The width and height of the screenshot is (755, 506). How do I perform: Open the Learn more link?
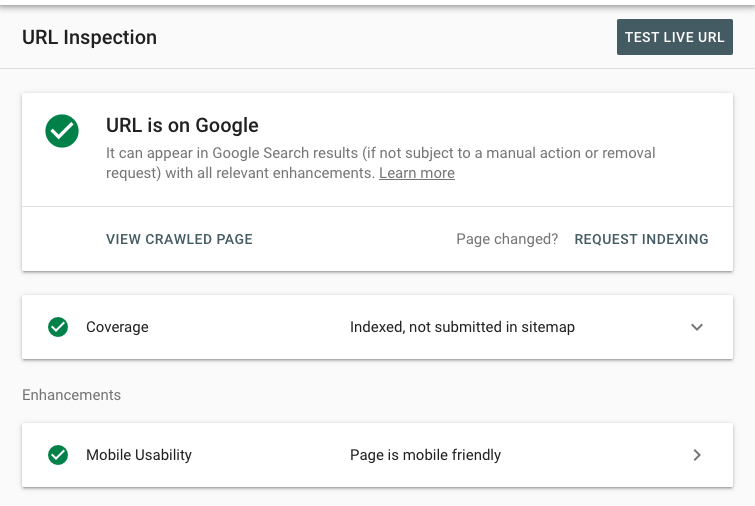(x=417, y=173)
